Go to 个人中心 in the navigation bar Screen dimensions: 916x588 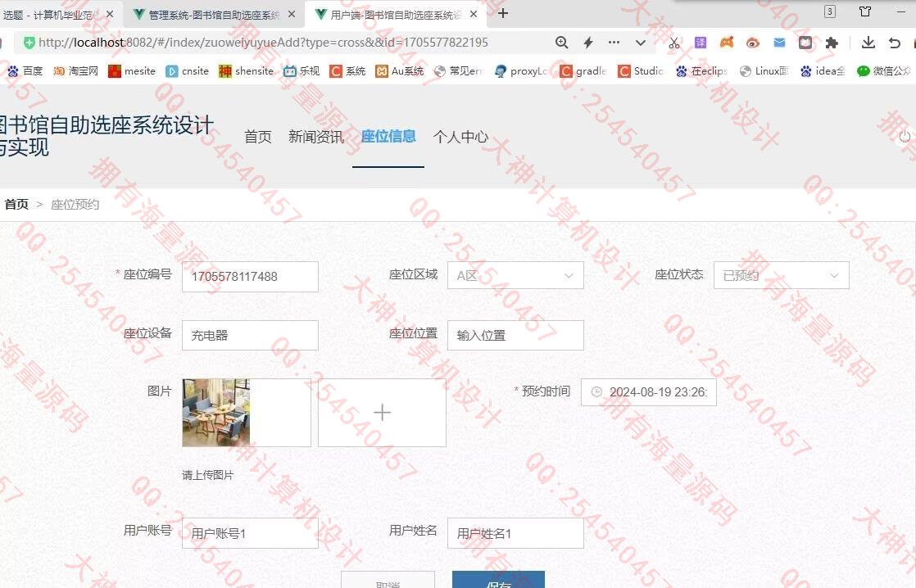point(460,137)
